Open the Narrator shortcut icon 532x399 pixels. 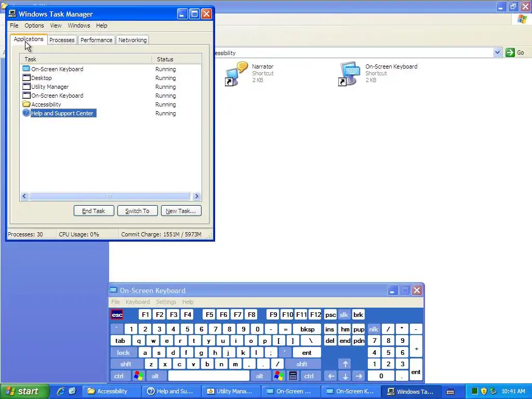pos(236,73)
